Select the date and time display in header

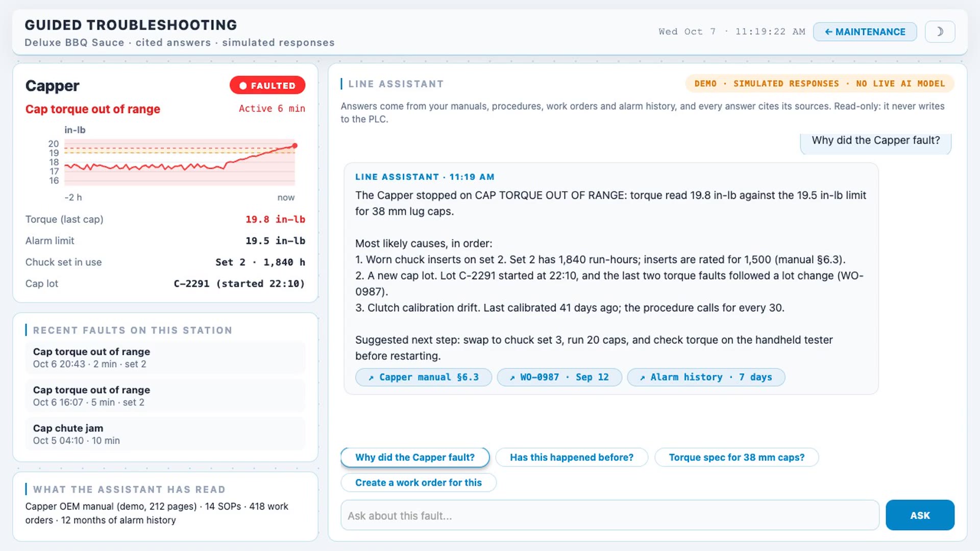[732, 32]
